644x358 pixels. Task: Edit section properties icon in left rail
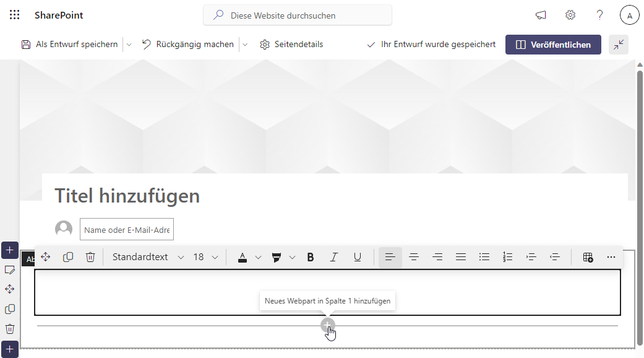(10, 269)
